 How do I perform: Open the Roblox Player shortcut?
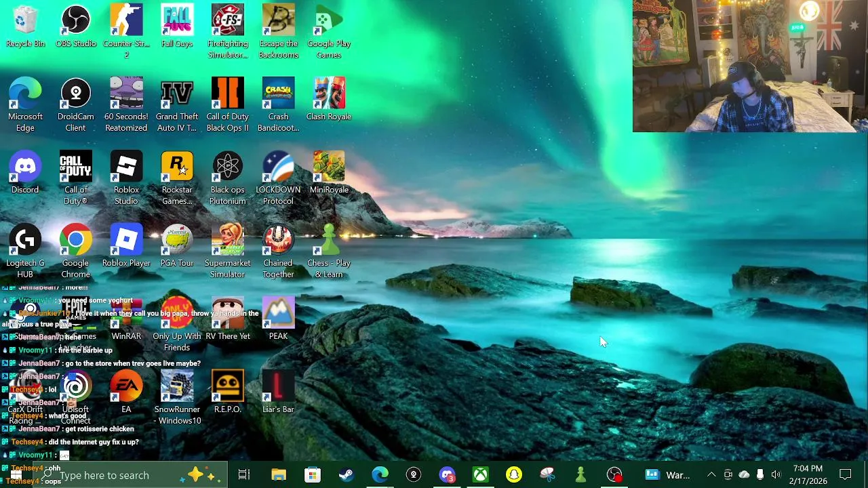[x=126, y=247]
